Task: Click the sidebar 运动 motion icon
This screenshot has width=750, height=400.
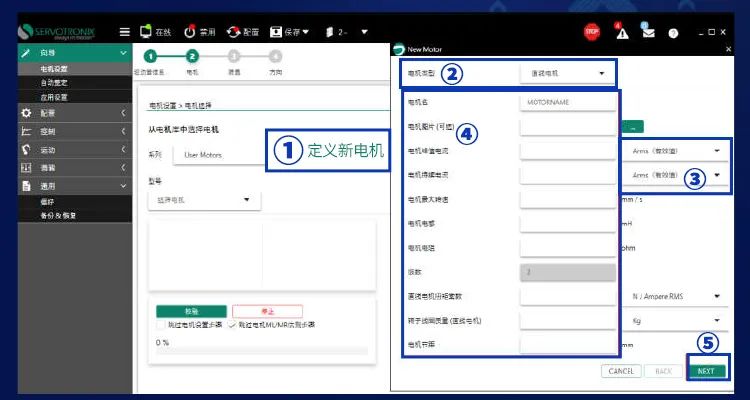Action: (26, 150)
